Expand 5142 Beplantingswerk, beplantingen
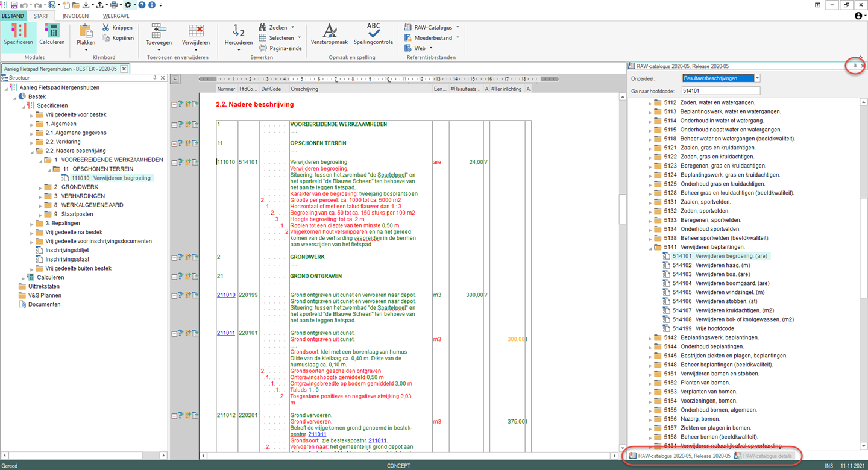This screenshot has width=868, height=470. [x=650, y=338]
